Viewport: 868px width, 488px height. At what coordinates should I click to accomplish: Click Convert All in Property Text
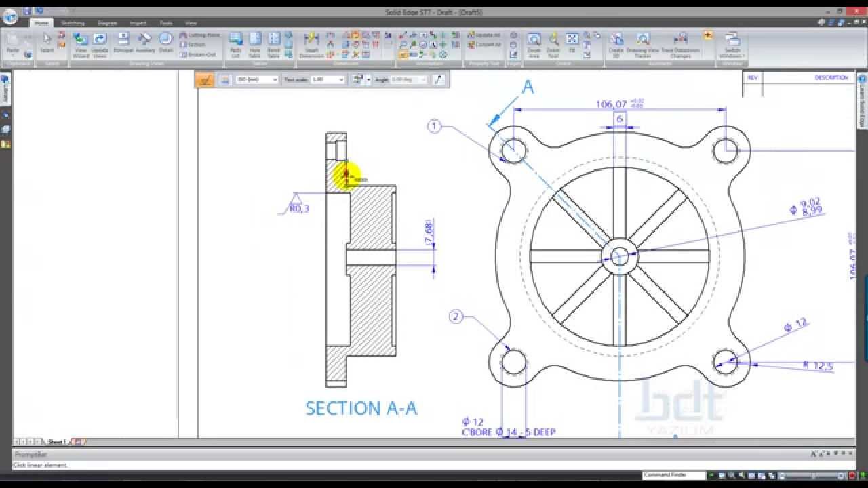pyautogui.click(x=484, y=45)
